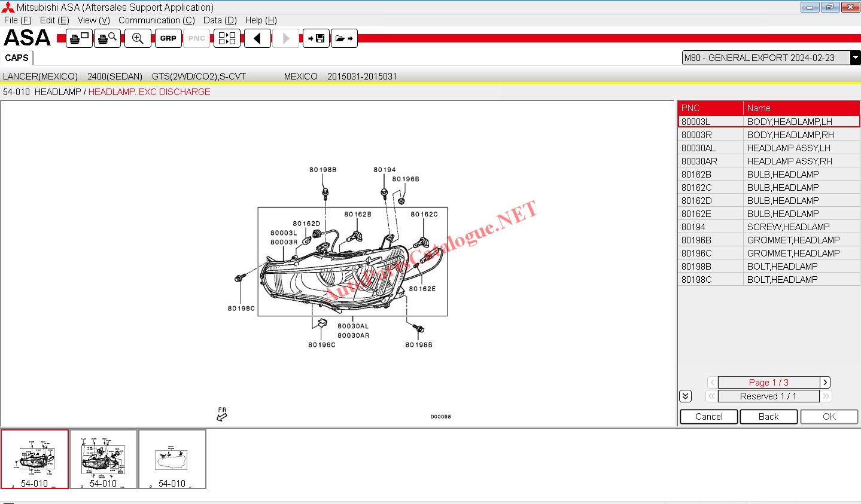
Task: Select row 80003R BODY,HEADLAMP,RH
Action: click(769, 135)
